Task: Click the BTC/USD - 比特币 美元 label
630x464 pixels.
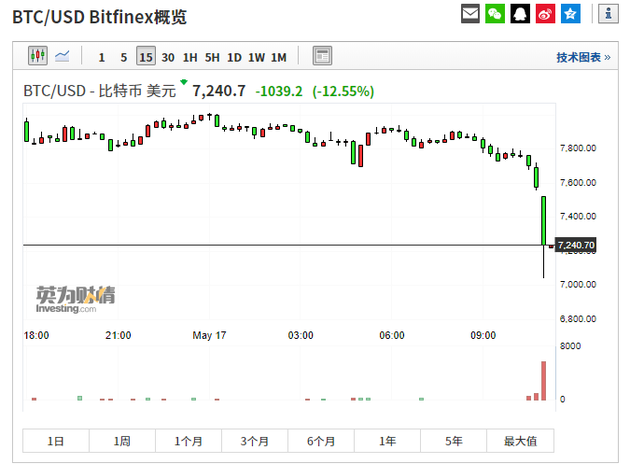Action: pyautogui.click(x=100, y=91)
